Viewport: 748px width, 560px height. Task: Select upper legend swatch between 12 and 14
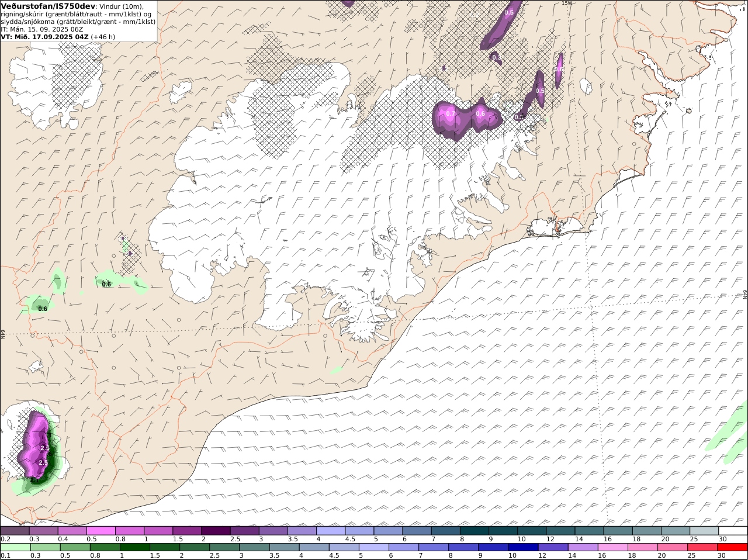[x=560, y=531]
